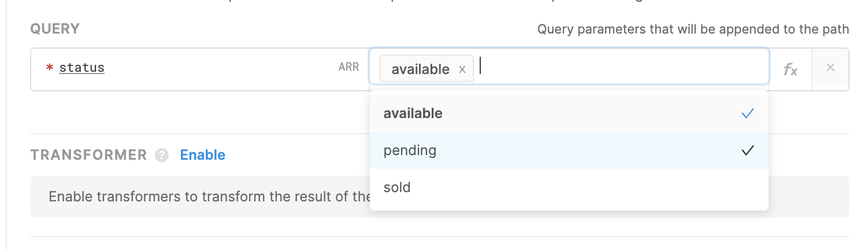Screen dimensions: 868x250
Task: Click the underlined status parameter name
Action: tap(82, 68)
